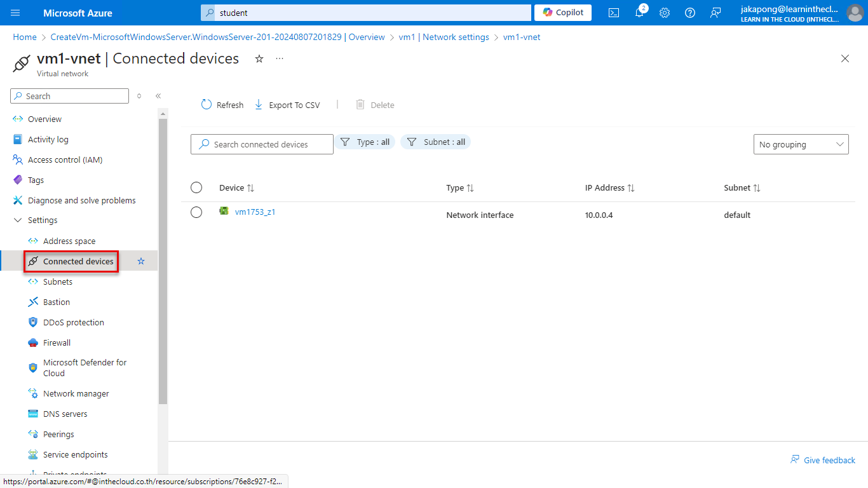
Task: Open the portal hamburger menu
Action: pyautogui.click(x=15, y=13)
